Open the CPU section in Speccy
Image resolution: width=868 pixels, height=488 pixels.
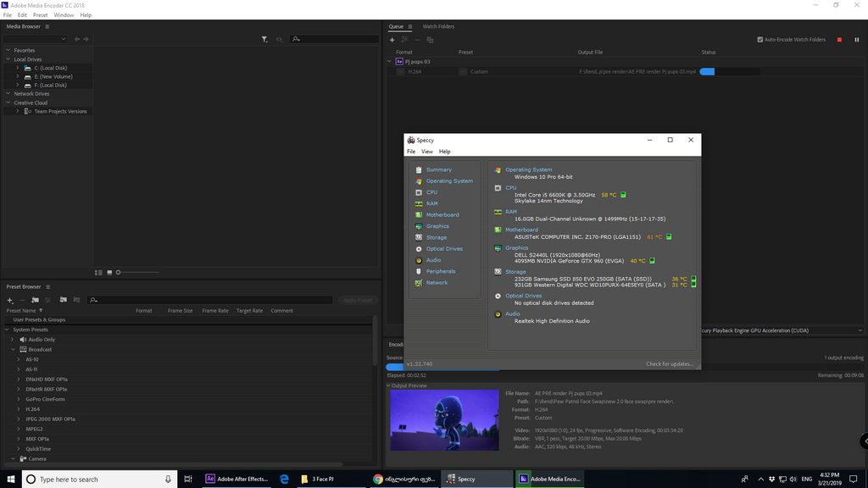click(431, 192)
